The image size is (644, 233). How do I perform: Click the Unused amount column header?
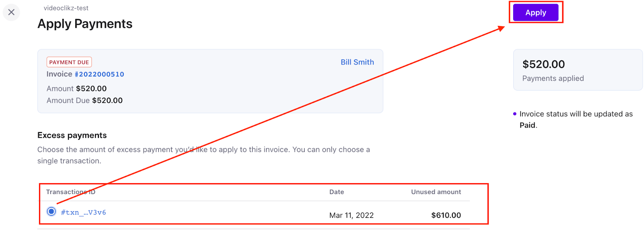pyautogui.click(x=436, y=192)
